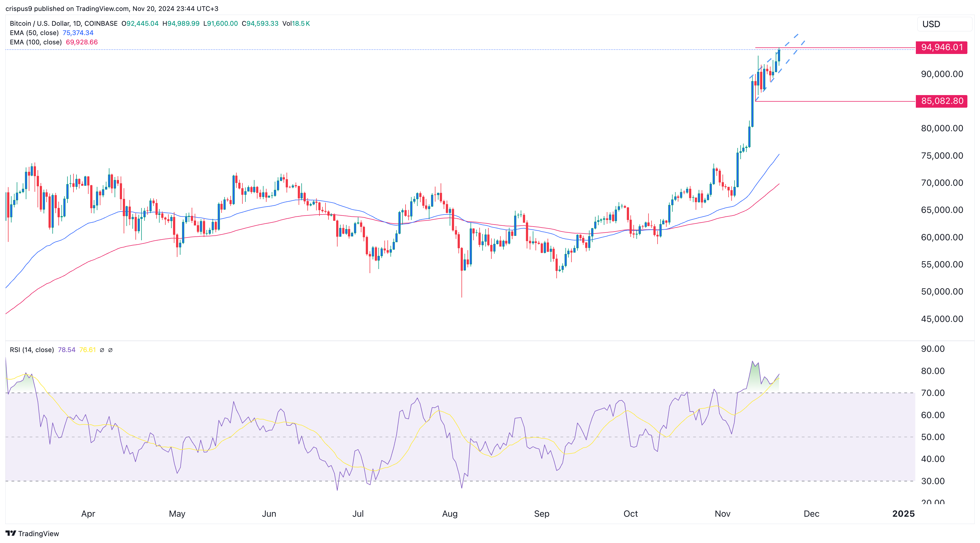The image size is (980, 543).
Task: Click the EMA (50, close) indicator label
Action: (34, 33)
